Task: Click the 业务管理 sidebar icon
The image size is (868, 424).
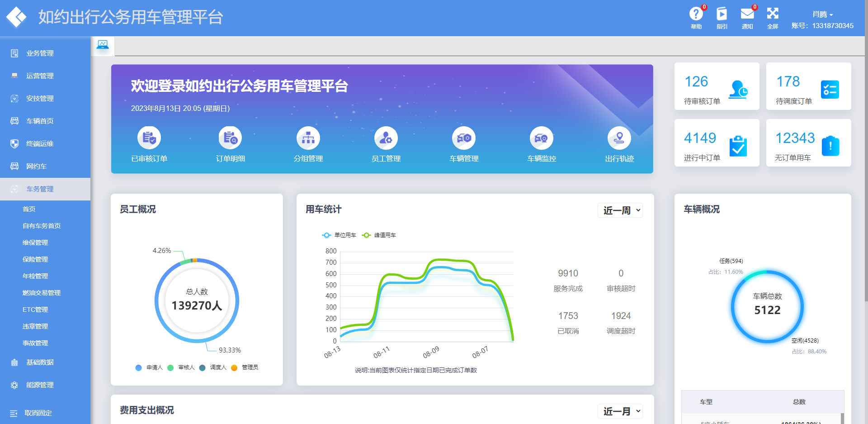Action: click(14, 53)
